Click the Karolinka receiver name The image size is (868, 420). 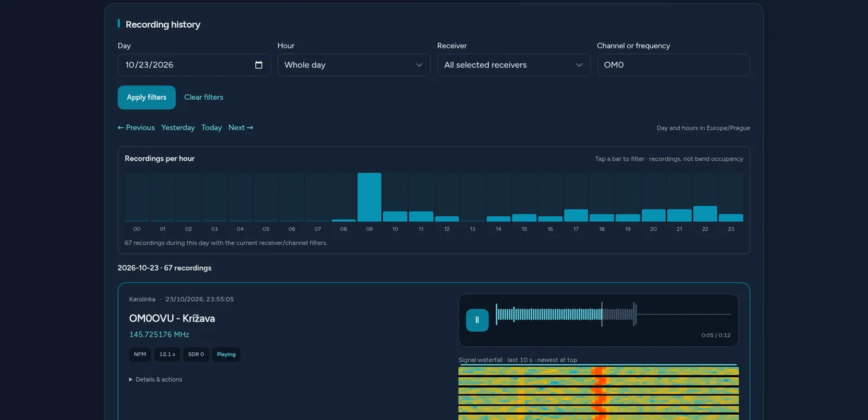pyautogui.click(x=142, y=299)
